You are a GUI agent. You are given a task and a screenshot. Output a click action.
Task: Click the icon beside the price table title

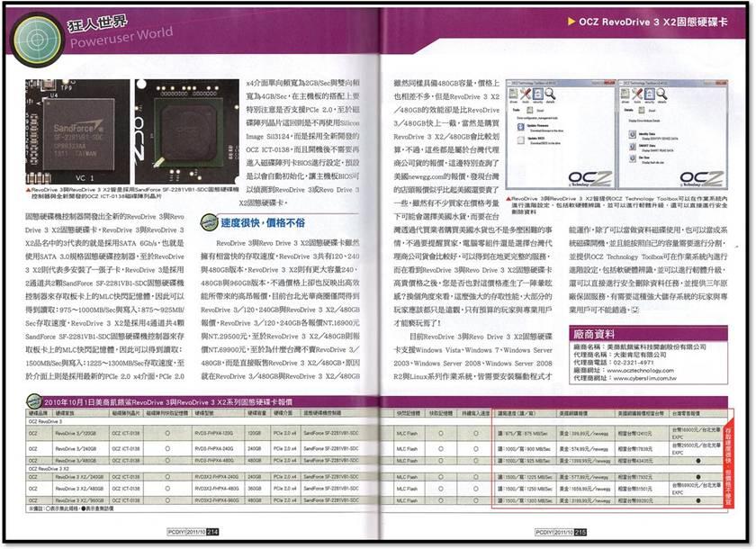tap(34, 401)
